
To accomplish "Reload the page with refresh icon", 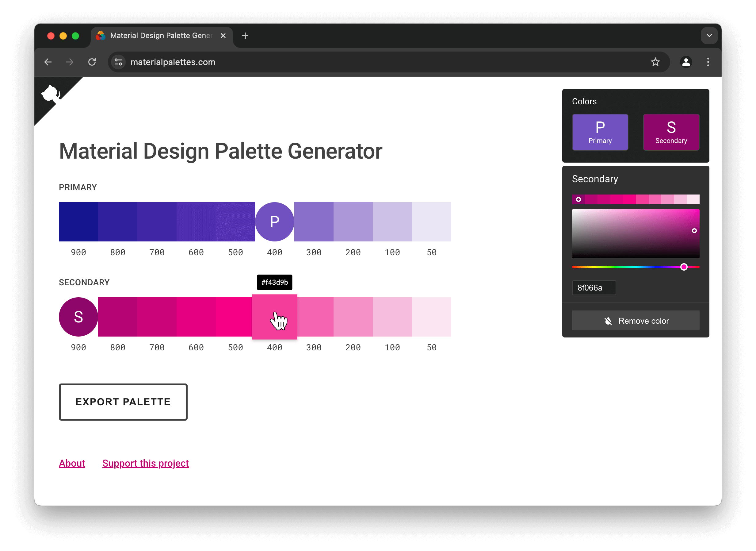I will click(92, 62).
